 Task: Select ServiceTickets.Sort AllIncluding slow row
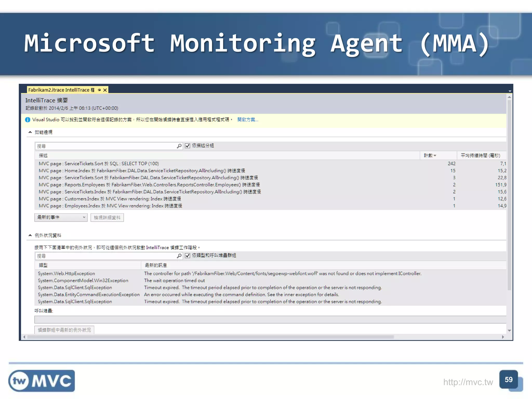(x=270, y=178)
